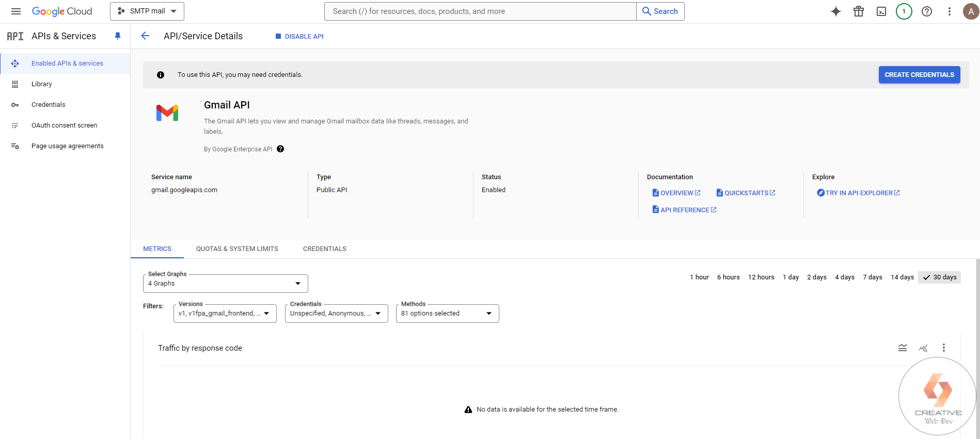This screenshot has width=980, height=439.
Task: Click the Page usage agreements icon
Action: pos(15,146)
